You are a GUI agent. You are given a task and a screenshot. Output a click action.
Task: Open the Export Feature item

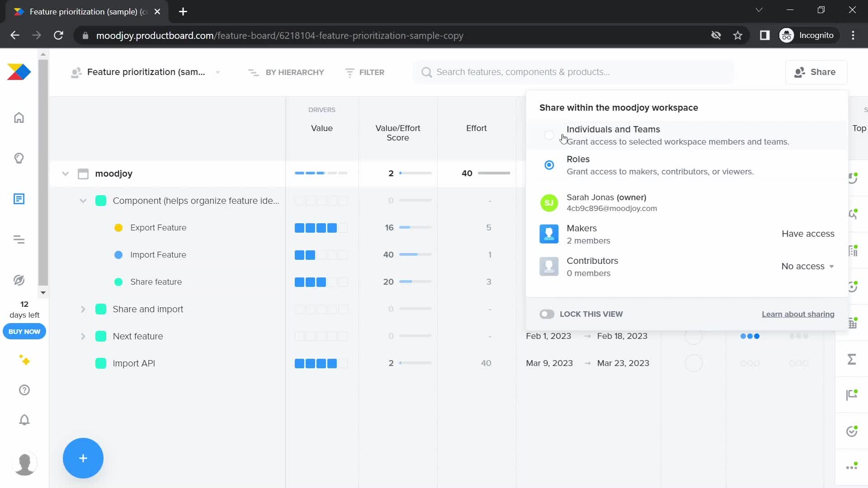point(158,228)
